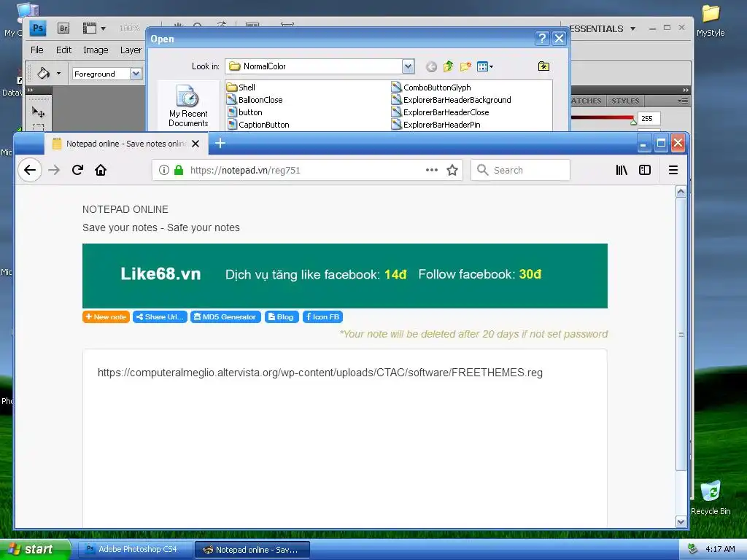Open the Blog link button
Viewport: 747px width, 560px height.
pos(281,316)
